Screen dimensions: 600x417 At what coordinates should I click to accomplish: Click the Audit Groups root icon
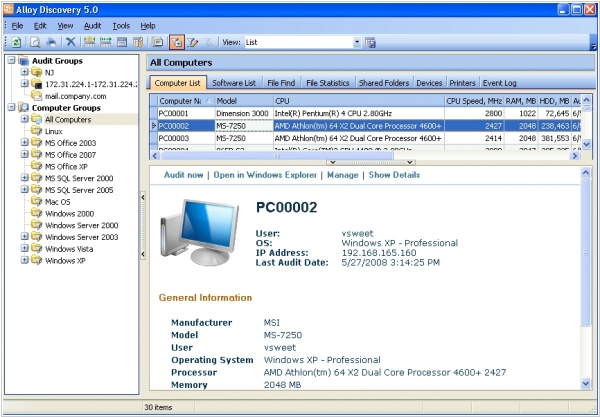click(24, 61)
